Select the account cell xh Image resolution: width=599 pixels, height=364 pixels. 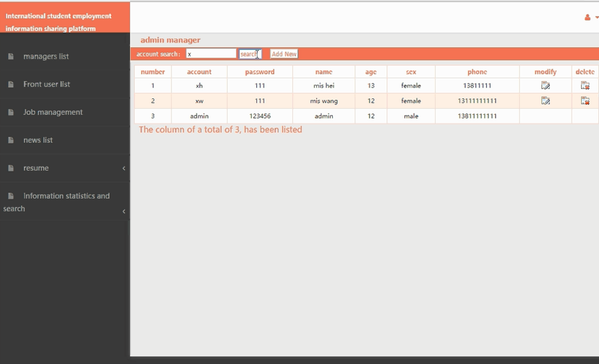tap(199, 86)
